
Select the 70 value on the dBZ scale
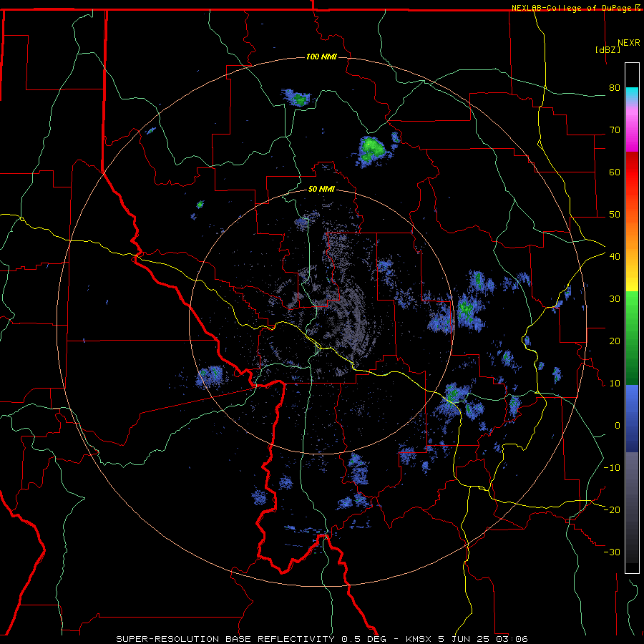(x=615, y=130)
